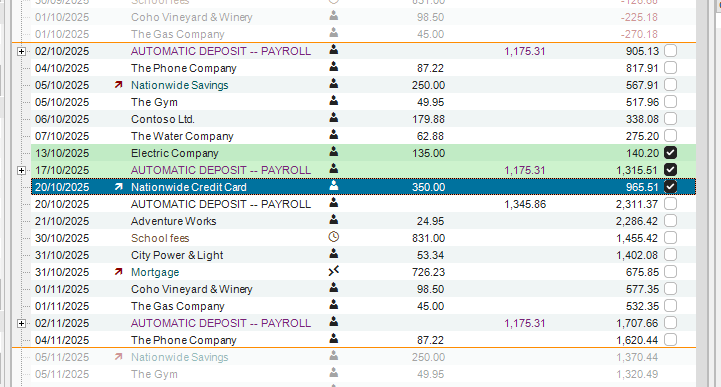Viewport: 721px width, 387px height.
Task: Click the date 07/10/2025
Action: (62, 136)
